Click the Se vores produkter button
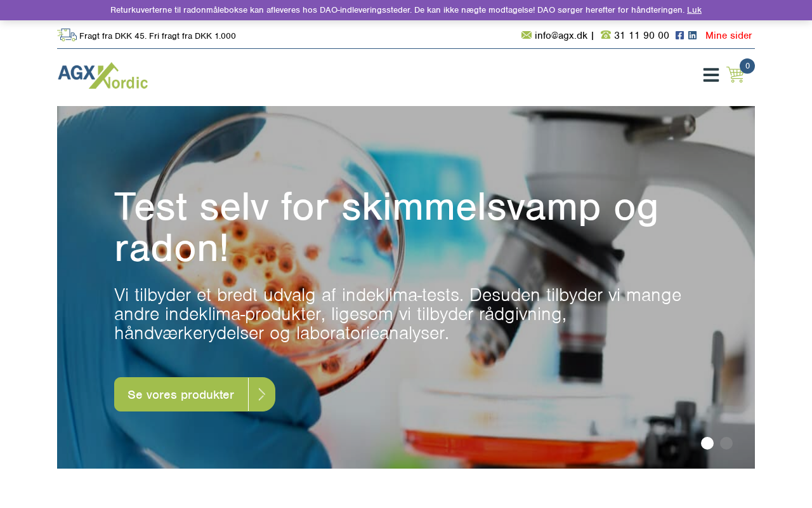812x508 pixels. click(x=195, y=394)
